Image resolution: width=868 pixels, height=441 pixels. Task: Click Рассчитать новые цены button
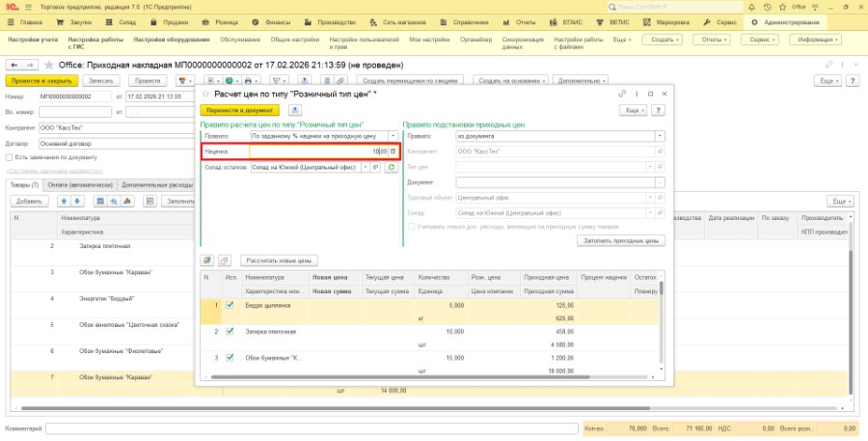pos(280,260)
